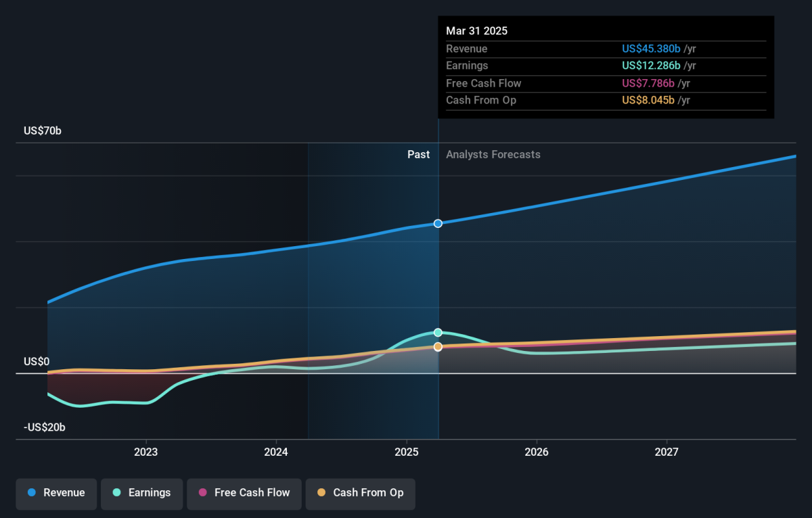Select the orange Cash From Op data marker

pyautogui.click(x=438, y=347)
